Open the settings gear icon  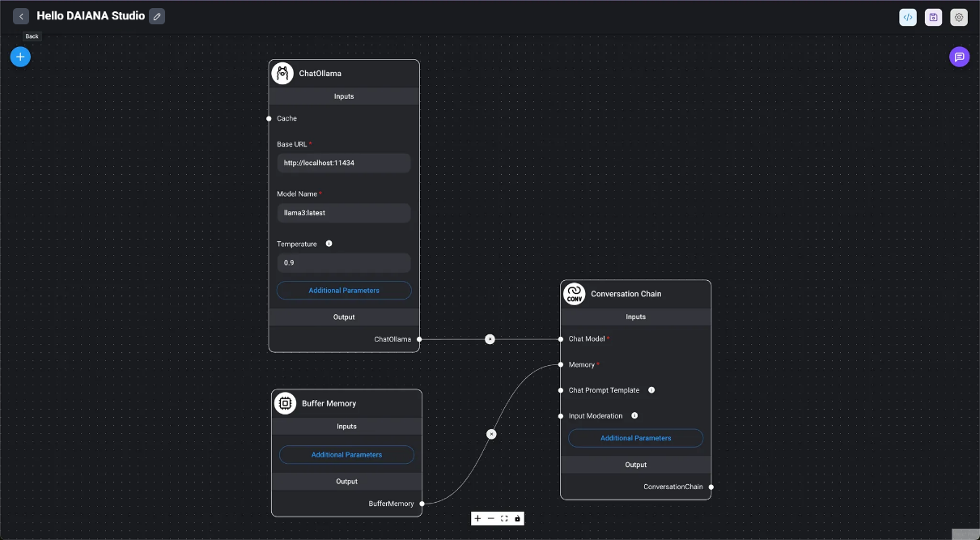959,17
